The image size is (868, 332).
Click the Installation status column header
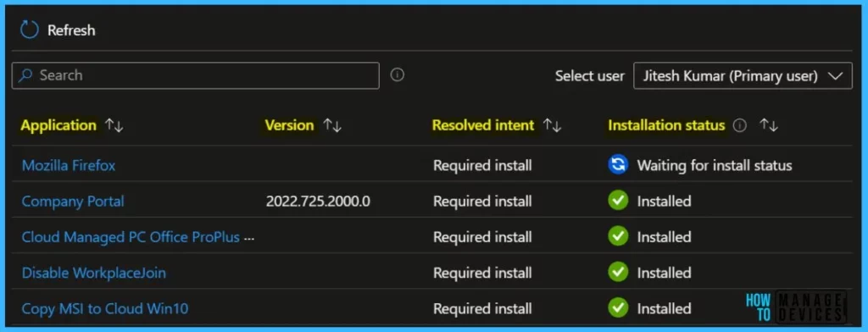click(666, 125)
